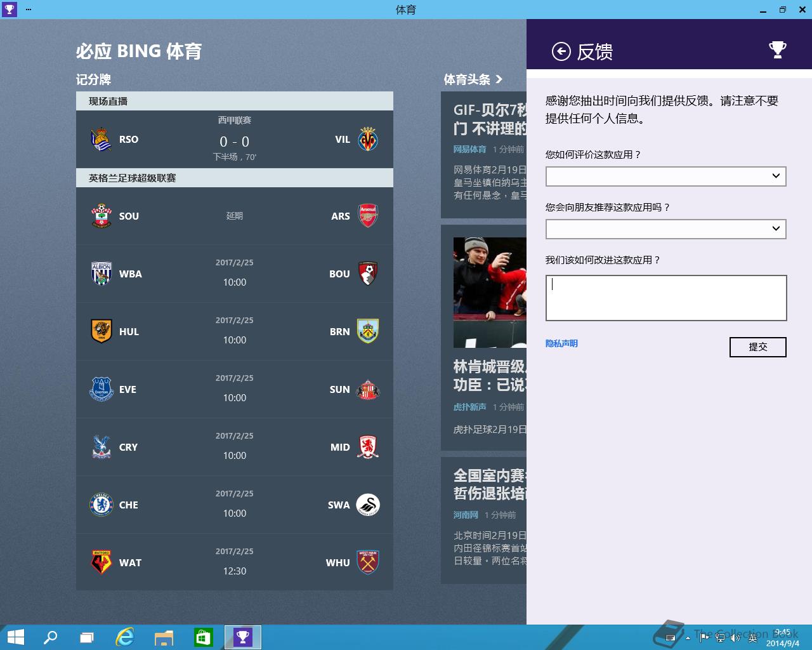Click the Real Sociedad (RSO) crest
The height and width of the screenshot is (650, 812).
(x=101, y=140)
